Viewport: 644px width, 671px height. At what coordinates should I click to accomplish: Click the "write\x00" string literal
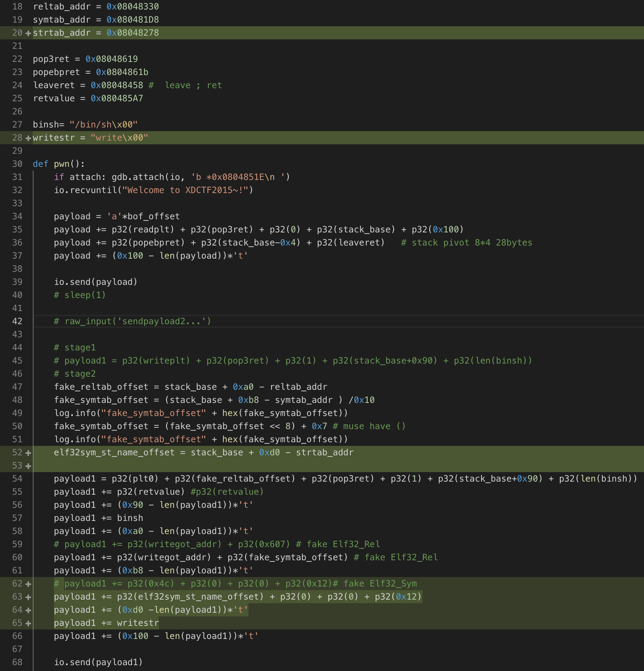tap(119, 138)
